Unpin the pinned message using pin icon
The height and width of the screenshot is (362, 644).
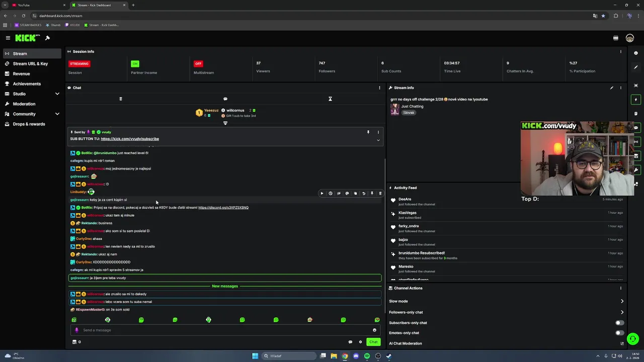coord(368,132)
